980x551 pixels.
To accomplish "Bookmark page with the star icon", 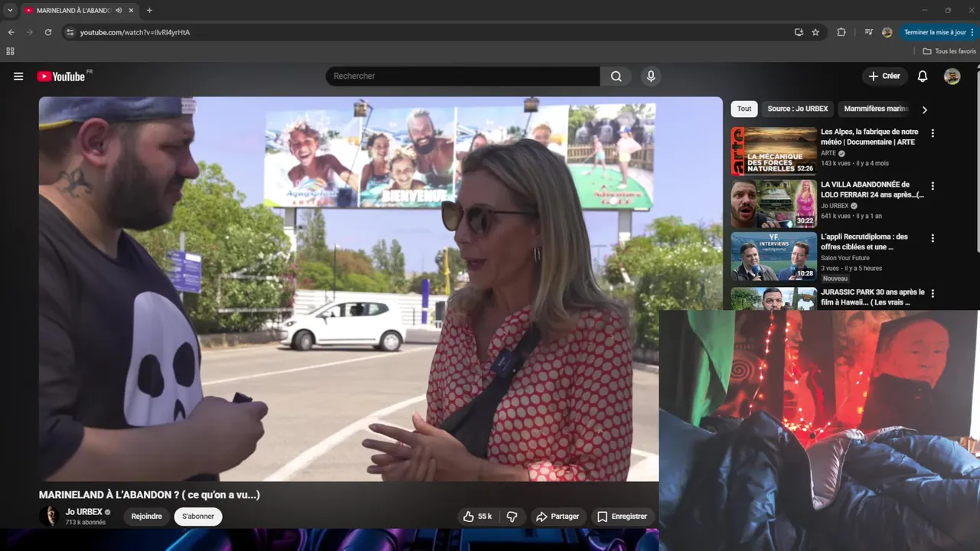I will point(815,32).
